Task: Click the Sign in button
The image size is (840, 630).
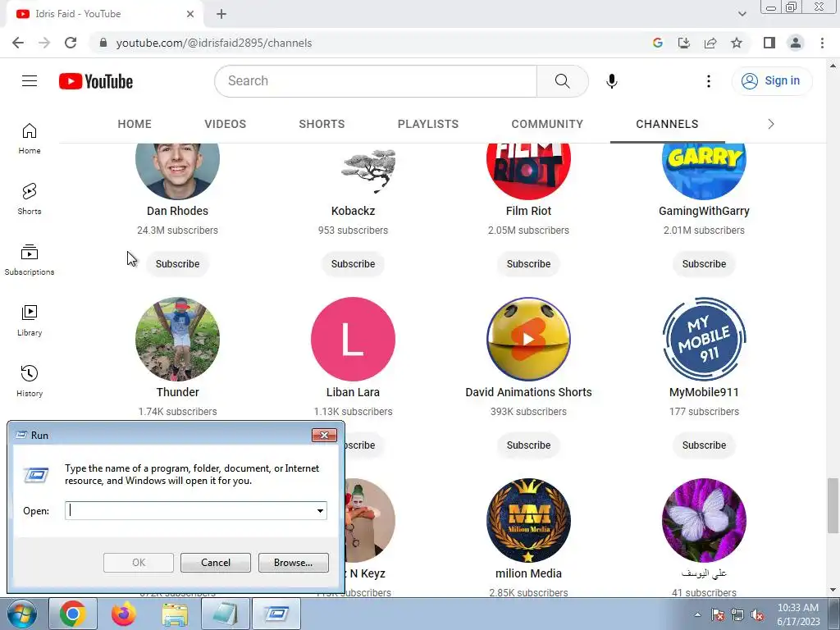Action: click(772, 81)
